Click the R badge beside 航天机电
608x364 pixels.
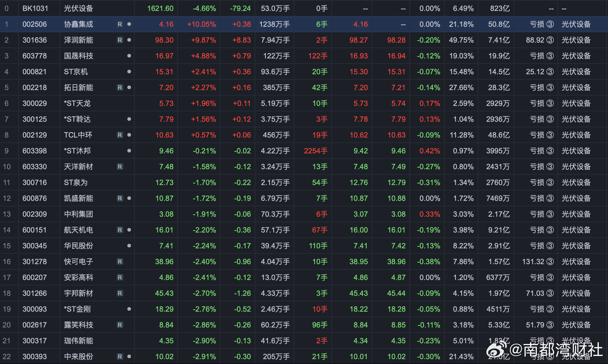click(120, 230)
